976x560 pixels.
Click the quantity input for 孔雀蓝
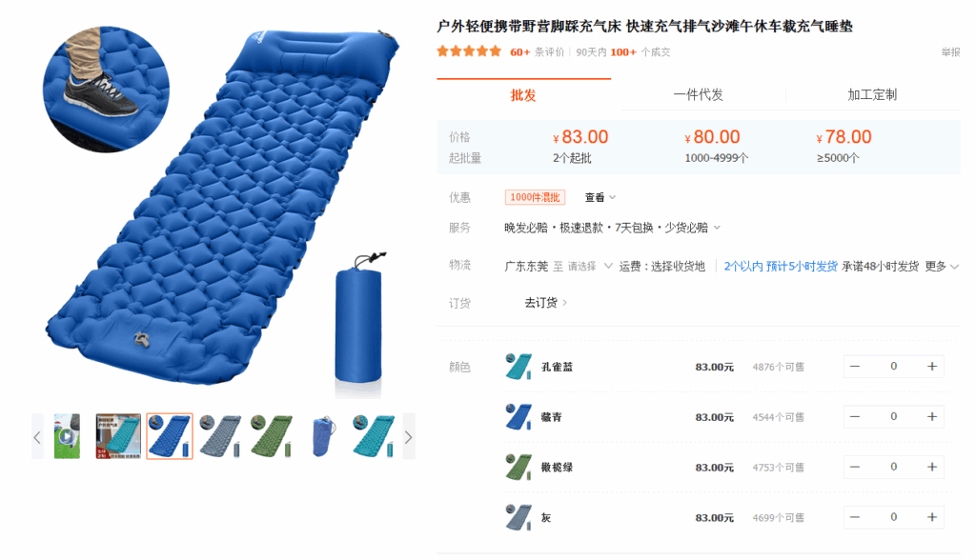pos(893,367)
